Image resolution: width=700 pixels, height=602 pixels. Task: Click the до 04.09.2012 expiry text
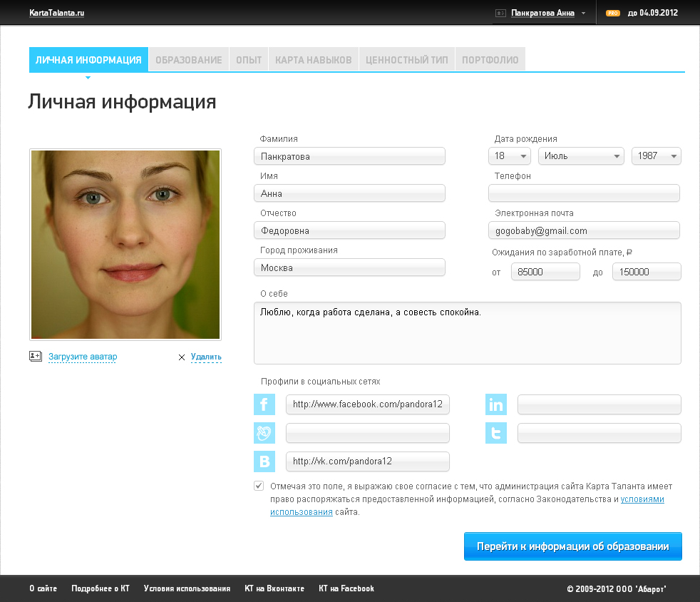click(x=653, y=13)
